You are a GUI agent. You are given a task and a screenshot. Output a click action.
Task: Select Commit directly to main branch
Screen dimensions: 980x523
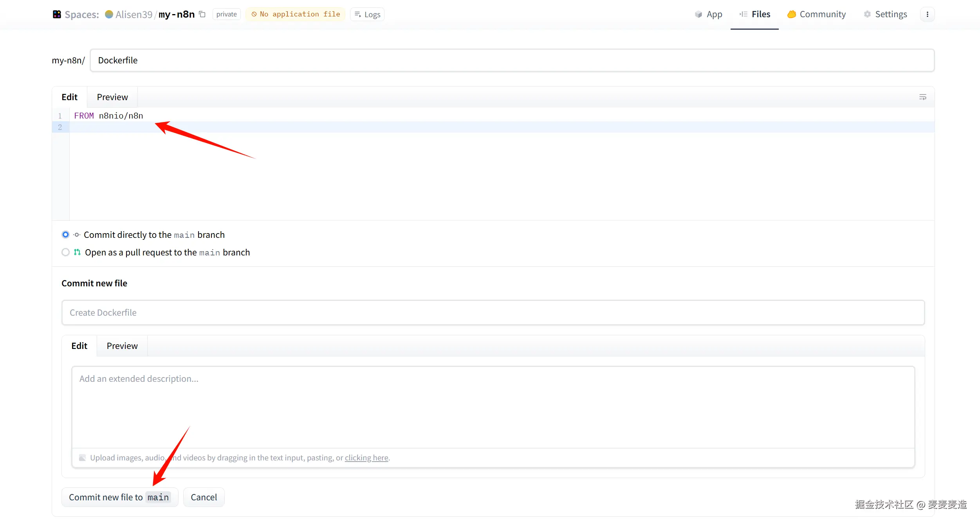65,235
